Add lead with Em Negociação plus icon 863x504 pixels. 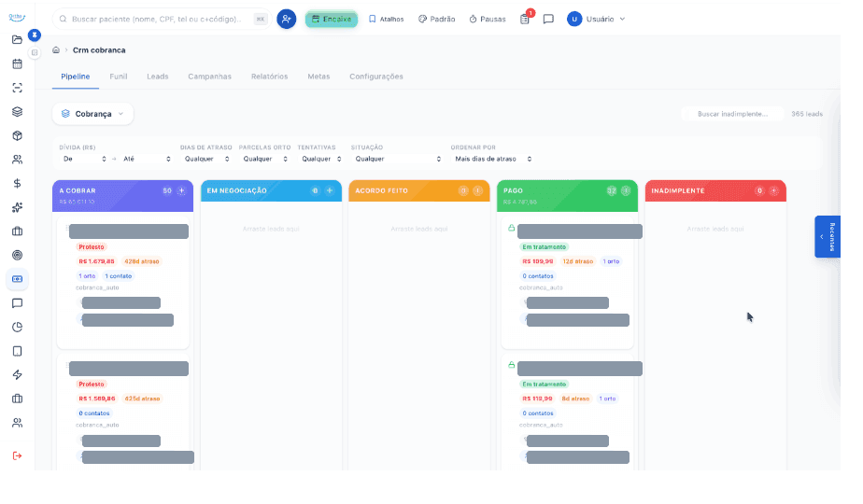pyautogui.click(x=330, y=191)
